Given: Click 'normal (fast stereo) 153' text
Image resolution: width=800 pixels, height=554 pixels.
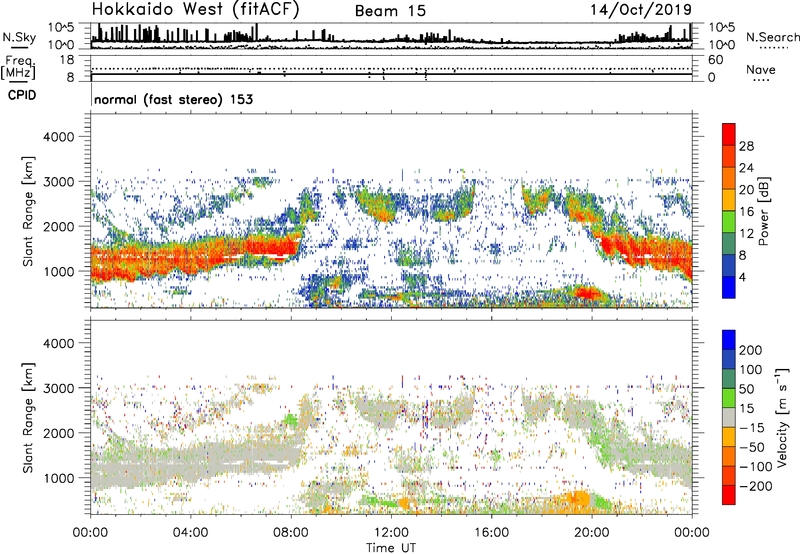Looking at the screenshot, I should pyautogui.click(x=173, y=99).
